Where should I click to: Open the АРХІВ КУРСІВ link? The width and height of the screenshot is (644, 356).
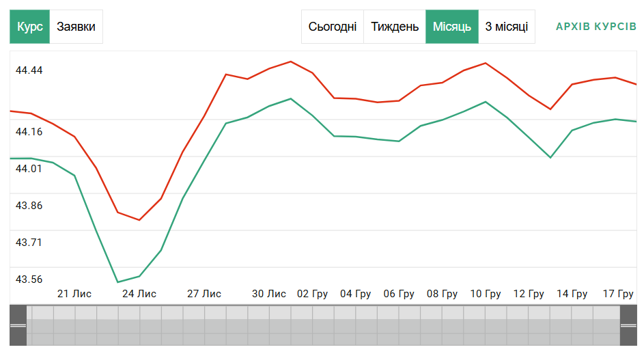[596, 27]
